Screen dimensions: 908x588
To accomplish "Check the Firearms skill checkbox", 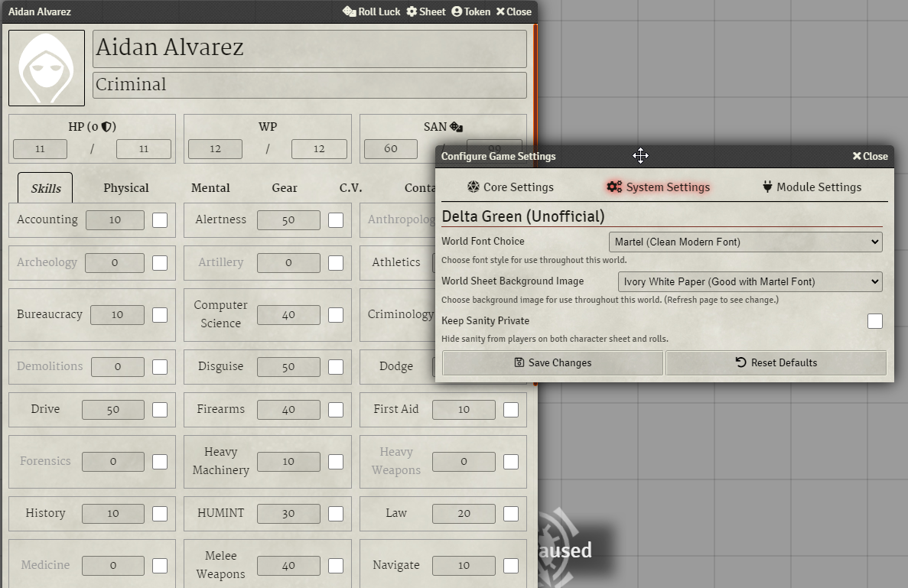I will (x=336, y=410).
